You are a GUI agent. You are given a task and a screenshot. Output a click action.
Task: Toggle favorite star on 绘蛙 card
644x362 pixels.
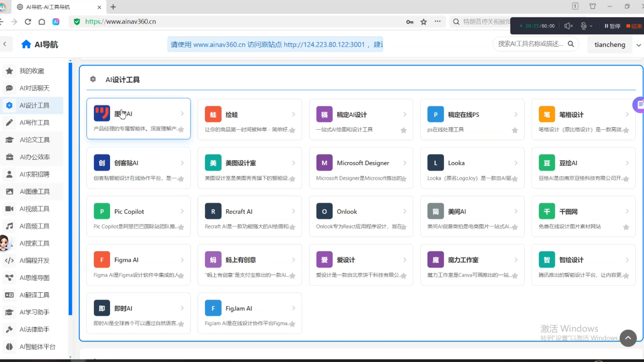pyautogui.click(x=292, y=130)
